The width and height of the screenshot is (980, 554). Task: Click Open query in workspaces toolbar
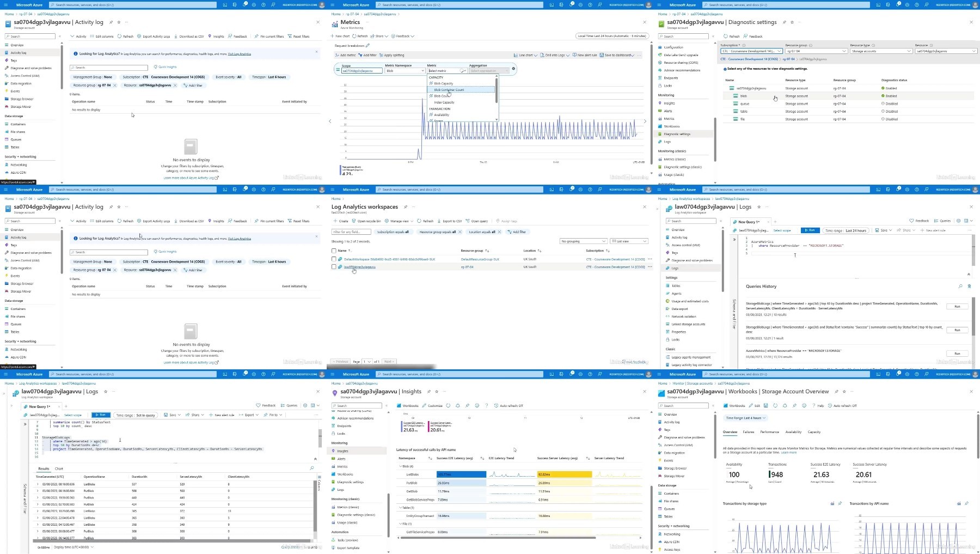477,221
